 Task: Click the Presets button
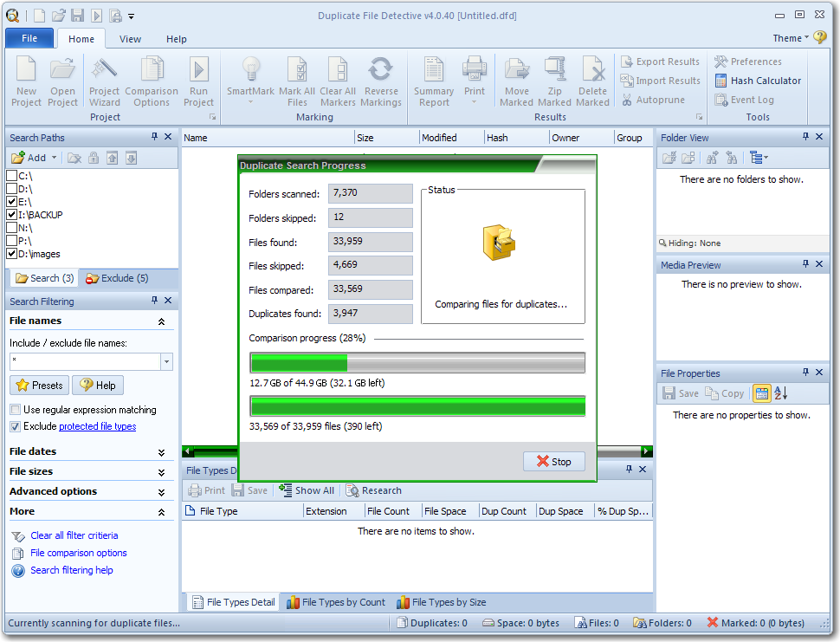tap(40, 386)
